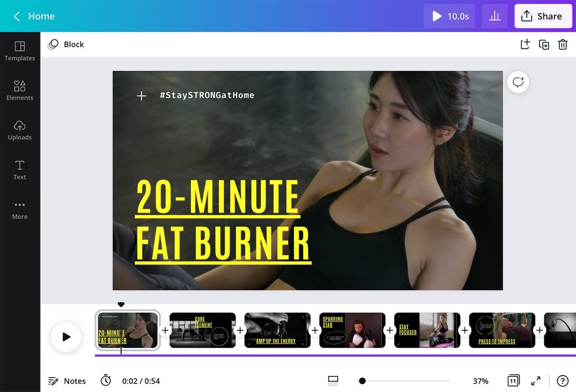
Task: Go back using the Home arrow
Action: (17, 16)
